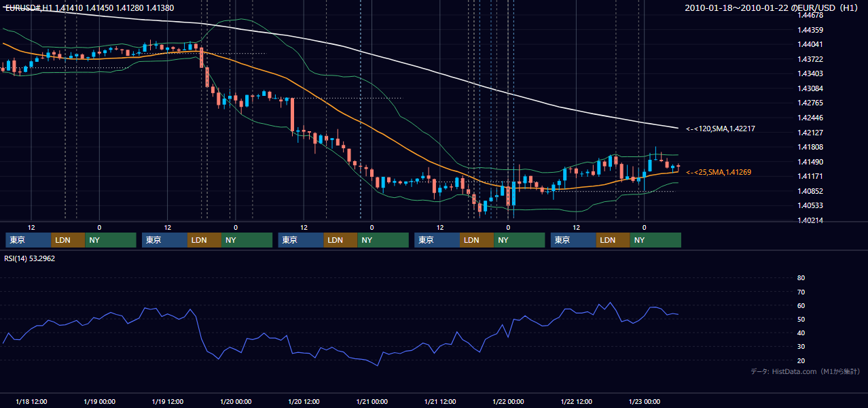The width and height of the screenshot is (868, 408).
Task: Click the rightmost LDN session block
Action: point(613,240)
